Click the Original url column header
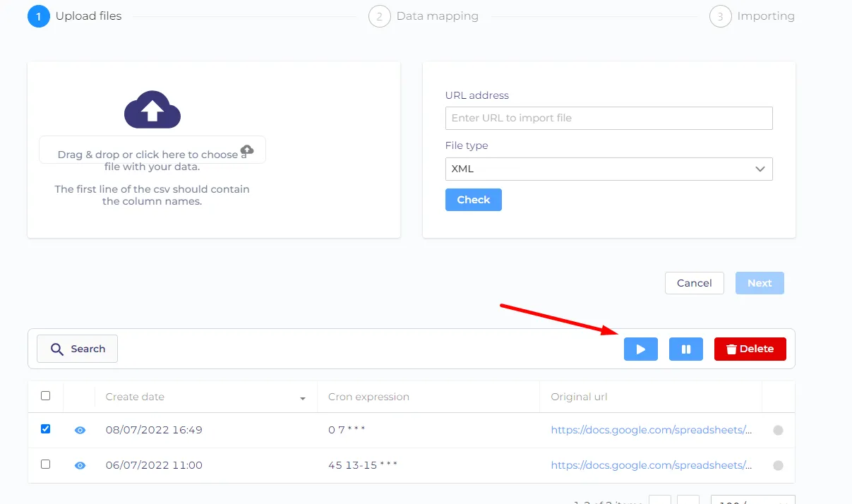 pyautogui.click(x=579, y=397)
